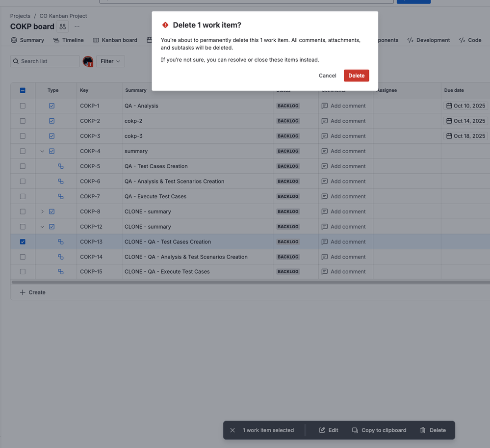490x448 pixels.
Task: Uncheck the COKP-13 row checkbox
Action: coord(23,241)
